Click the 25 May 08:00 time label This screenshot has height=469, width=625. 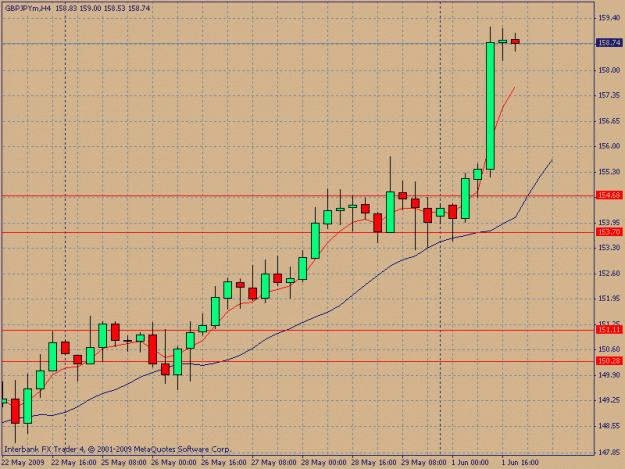tap(124, 463)
